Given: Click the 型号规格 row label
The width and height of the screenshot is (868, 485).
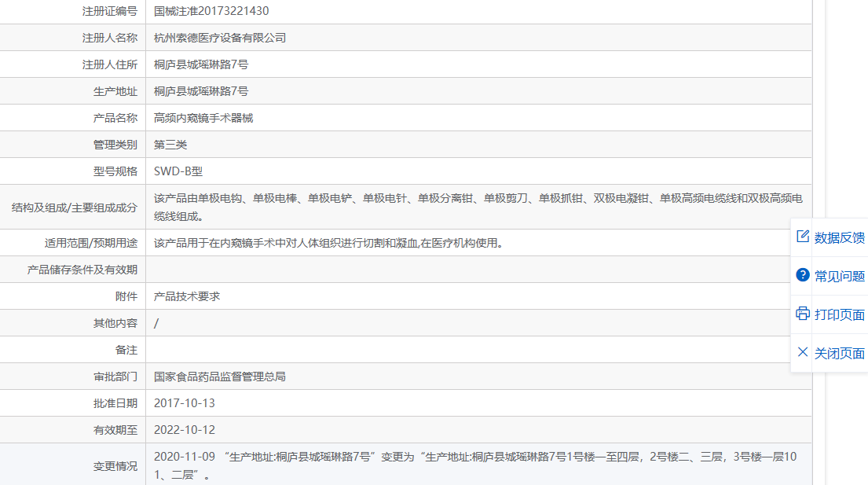Looking at the screenshot, I should click(115, 171).
